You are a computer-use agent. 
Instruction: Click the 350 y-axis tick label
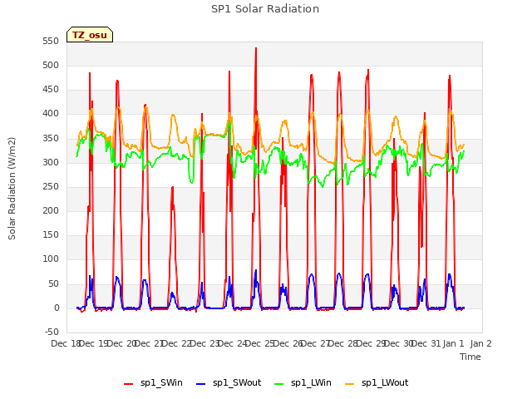(51, 139)
